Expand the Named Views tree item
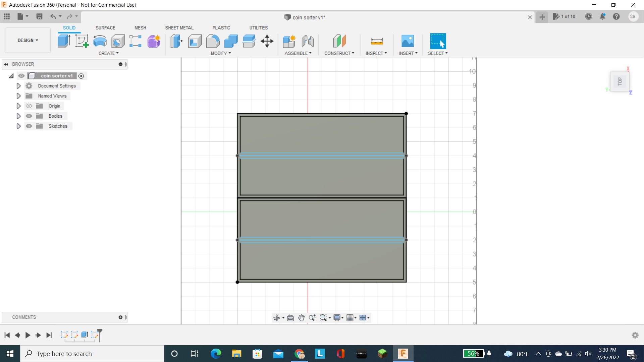The width and height of the screenshot is (644, 362). (18, 96)
